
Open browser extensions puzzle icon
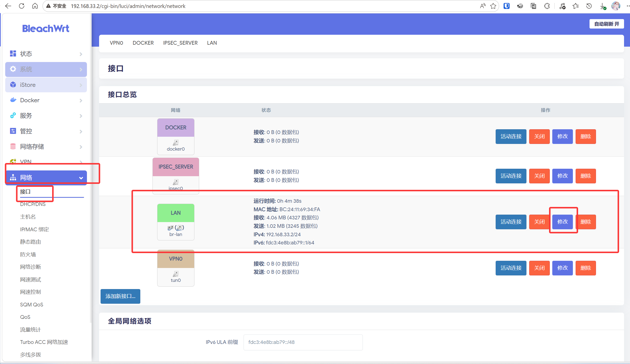tap(547, 6)
